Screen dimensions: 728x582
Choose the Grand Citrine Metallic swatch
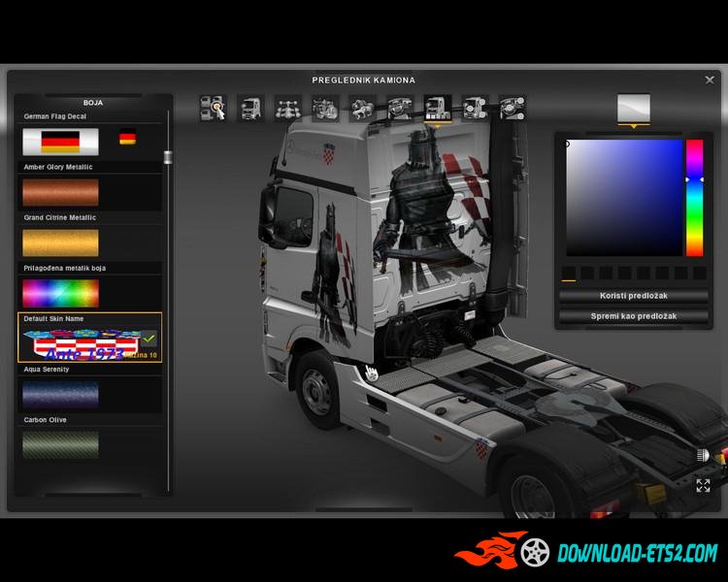pyautogui.click(x=60, y=242)
